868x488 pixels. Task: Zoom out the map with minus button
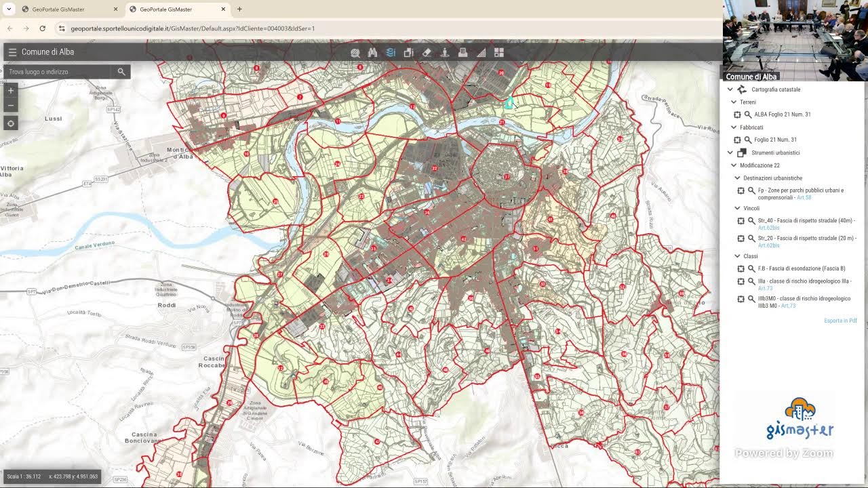click(x=11, y=105)
